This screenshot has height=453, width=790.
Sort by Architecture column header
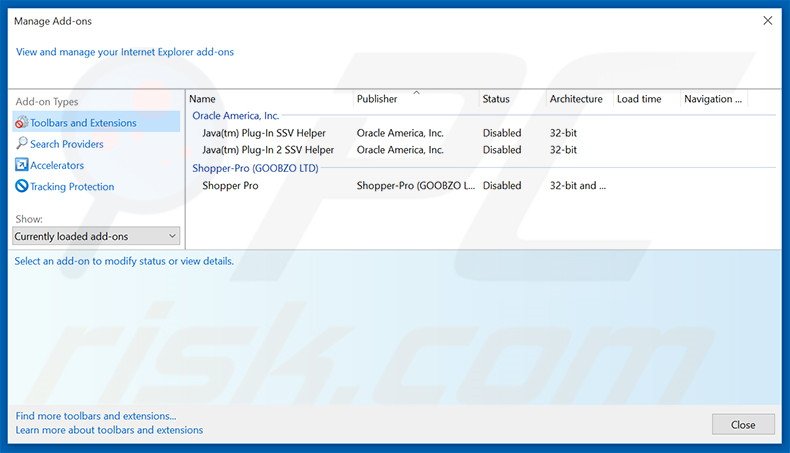[x=579, y=99]
